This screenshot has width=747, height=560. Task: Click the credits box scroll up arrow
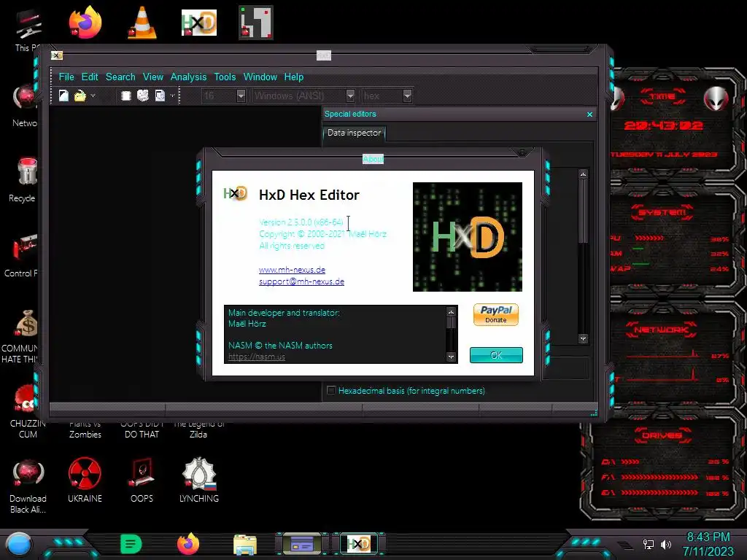[x=451, y=311]
